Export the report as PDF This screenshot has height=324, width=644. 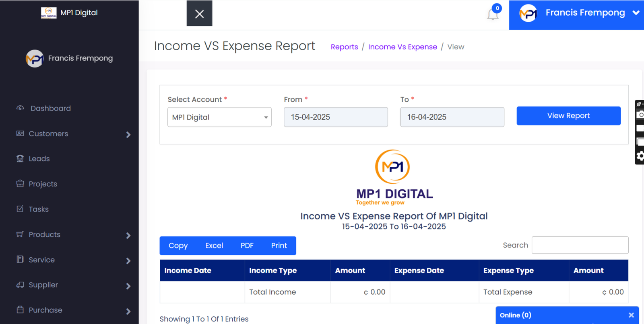[x=247, y=246]
